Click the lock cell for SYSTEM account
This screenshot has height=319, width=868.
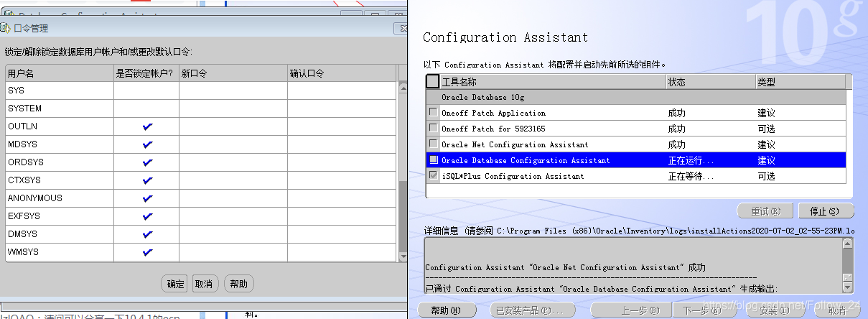pos(146,108)
